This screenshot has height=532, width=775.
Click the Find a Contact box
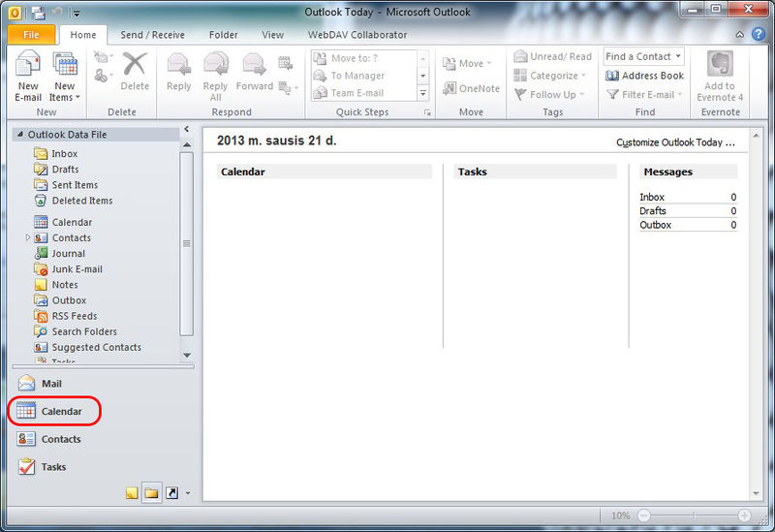point(643,56)
